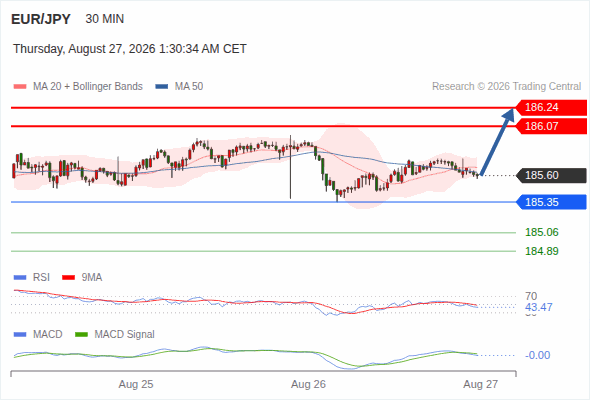Click the 185.35 pivot price tag

pos(551,202)
